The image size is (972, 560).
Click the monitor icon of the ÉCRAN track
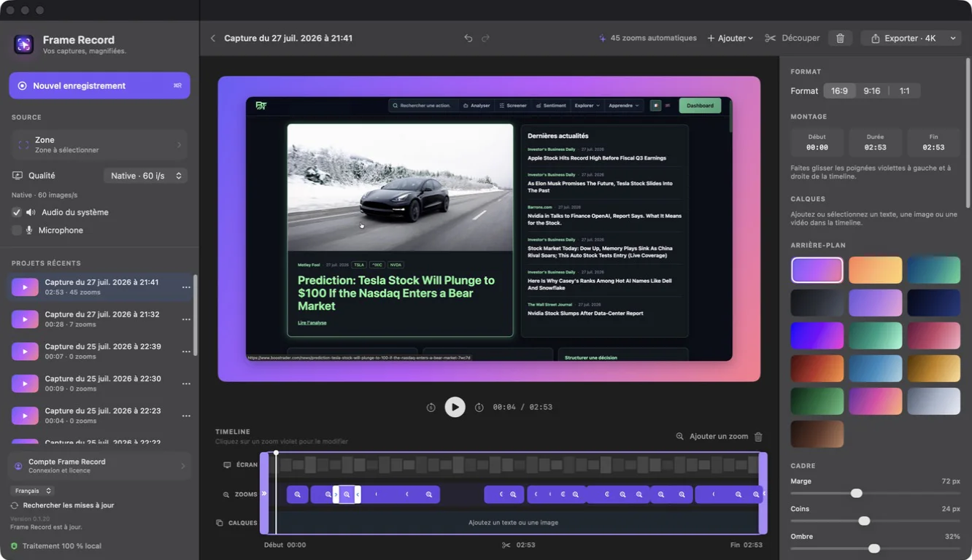(227, 464)
